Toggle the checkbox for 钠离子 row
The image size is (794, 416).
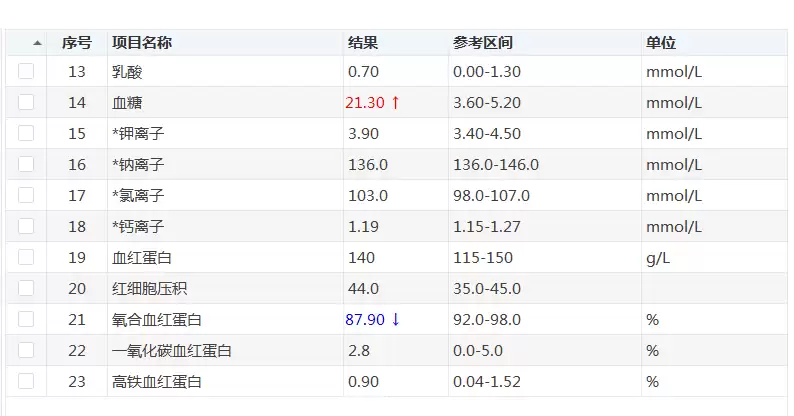click(x=26, y=164)
